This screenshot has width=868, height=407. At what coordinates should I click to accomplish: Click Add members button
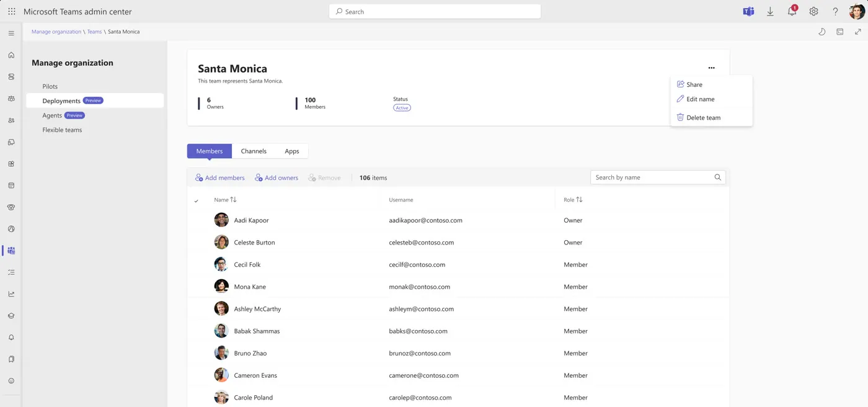point(220,178)
